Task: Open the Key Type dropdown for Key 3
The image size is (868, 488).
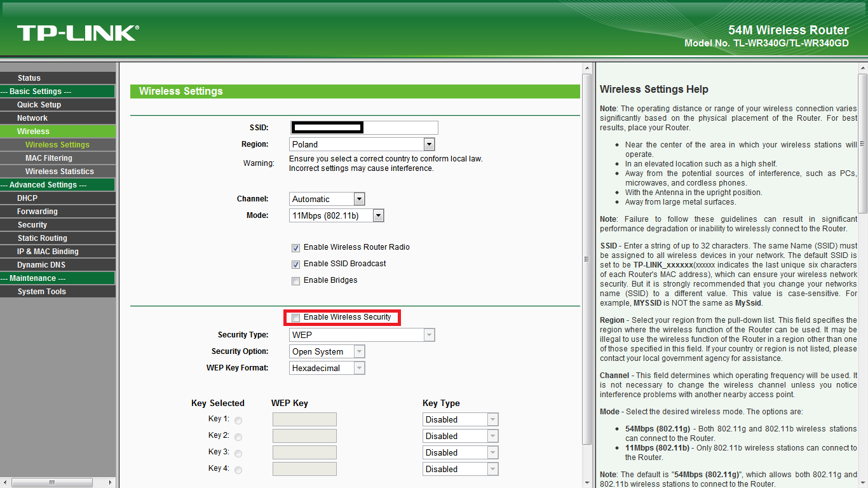Action: 461,452
